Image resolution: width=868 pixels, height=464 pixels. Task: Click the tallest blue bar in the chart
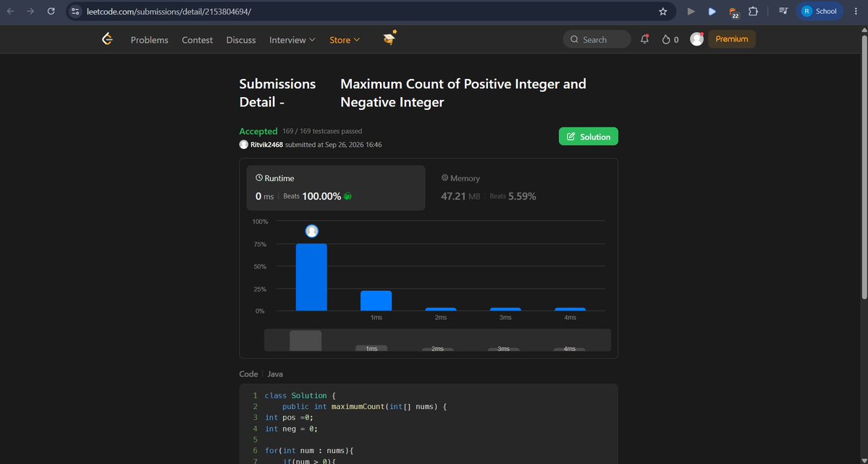[311, 277]
